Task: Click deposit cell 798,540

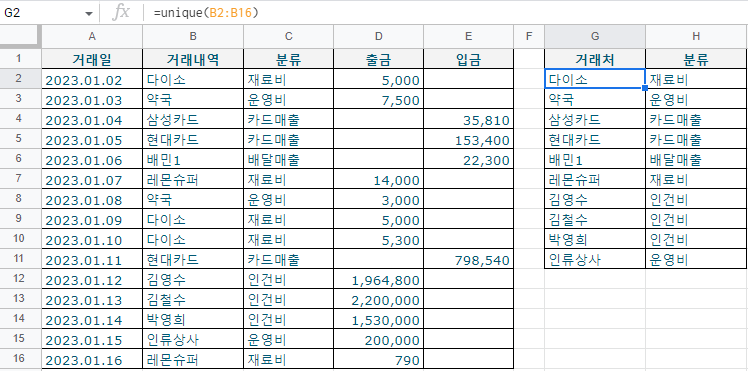Action: (468, 260)
